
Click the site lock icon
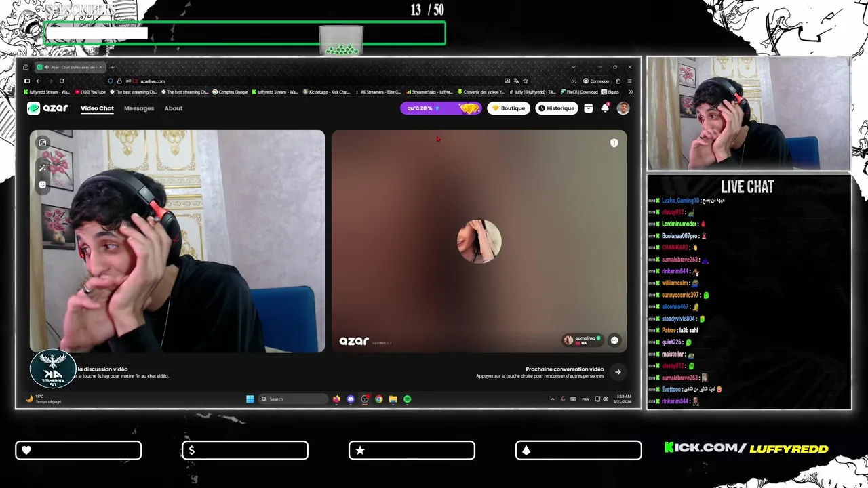pos(119,81)
